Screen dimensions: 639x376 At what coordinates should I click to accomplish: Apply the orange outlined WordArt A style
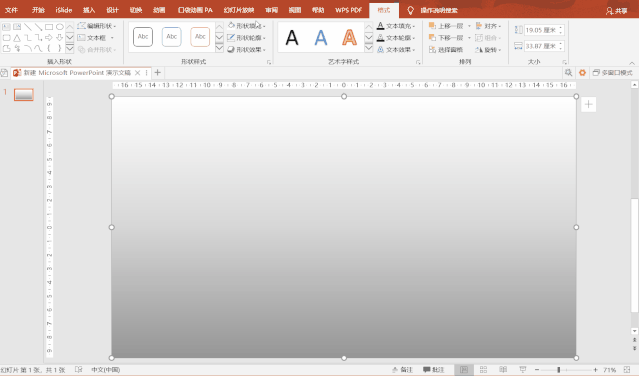point(349,37)
